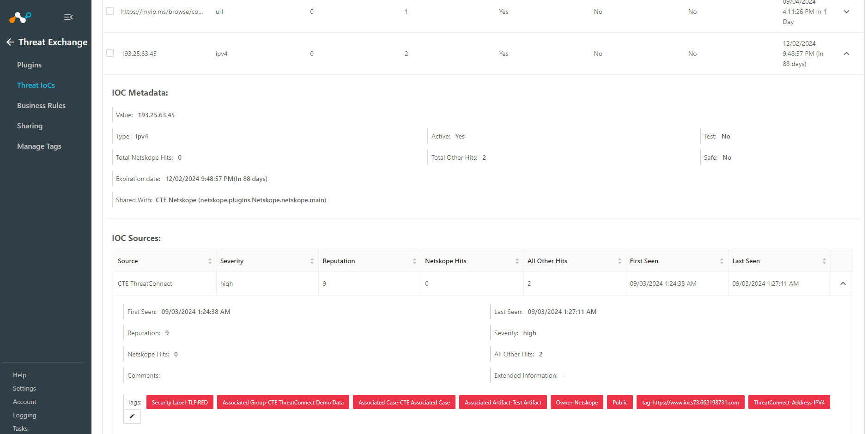868x434 pixels.
Task: Check the box for the myip.ms URL row
Action: (110, 11)
